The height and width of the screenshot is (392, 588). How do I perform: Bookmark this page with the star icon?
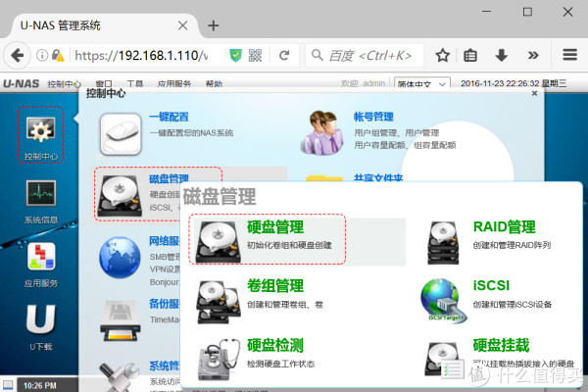pyautogui.click(x=443, y=56)
